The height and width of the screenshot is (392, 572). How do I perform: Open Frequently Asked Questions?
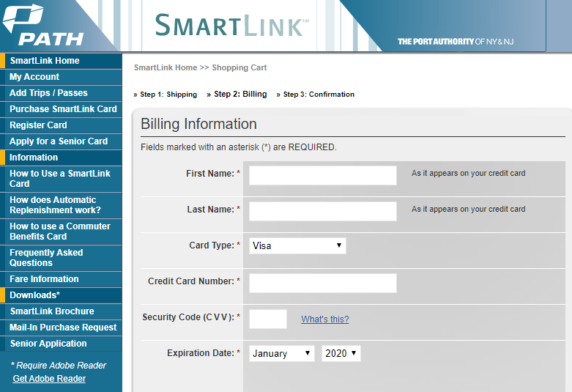61,257
